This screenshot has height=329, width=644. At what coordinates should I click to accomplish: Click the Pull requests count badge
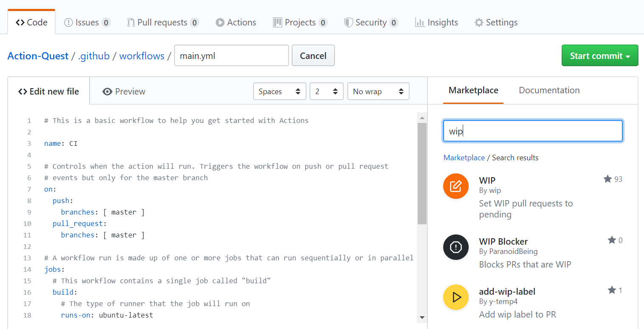[x=194, y=23]
